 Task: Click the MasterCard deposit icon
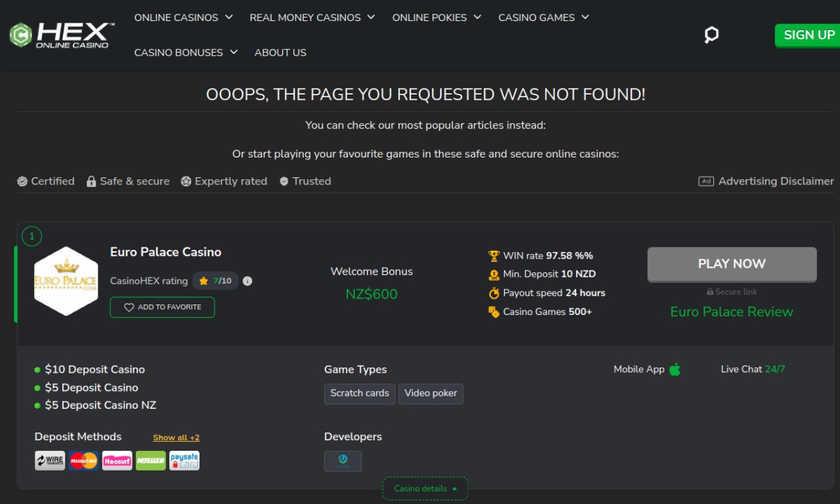[x=83, y=461]
